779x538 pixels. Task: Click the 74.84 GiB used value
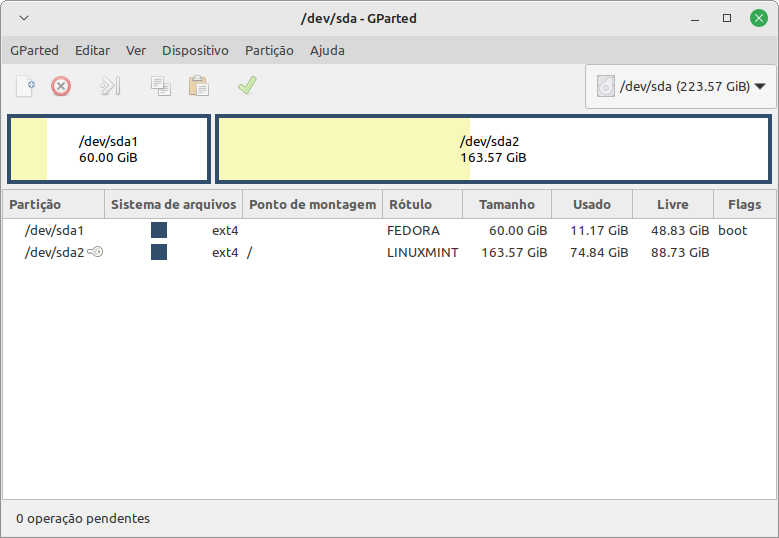[x=599, y=252]
